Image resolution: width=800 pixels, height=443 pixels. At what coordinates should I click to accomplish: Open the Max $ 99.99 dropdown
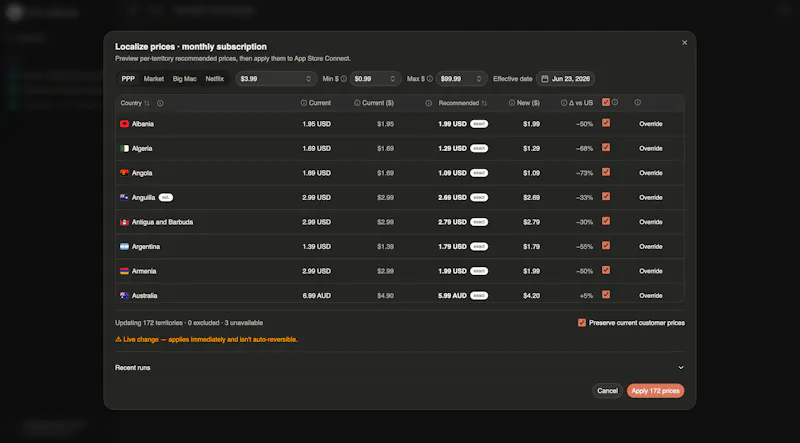pyautogui.click(x=461, y=79)
